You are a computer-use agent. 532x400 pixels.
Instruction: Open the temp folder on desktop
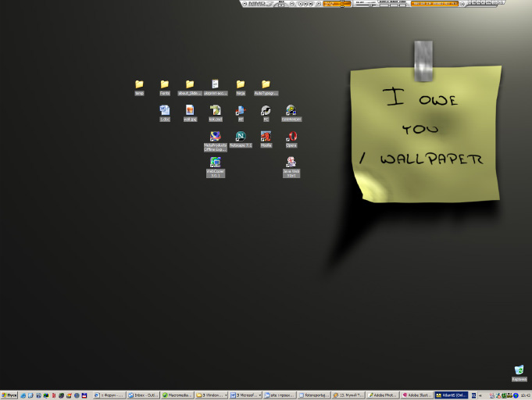point(139,87)
